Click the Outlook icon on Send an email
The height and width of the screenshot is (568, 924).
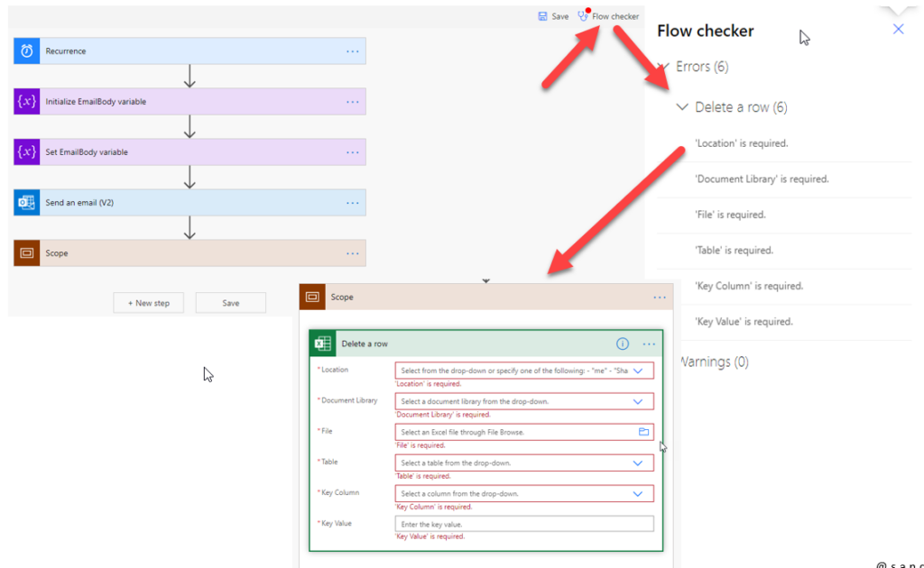click(27, 203)
